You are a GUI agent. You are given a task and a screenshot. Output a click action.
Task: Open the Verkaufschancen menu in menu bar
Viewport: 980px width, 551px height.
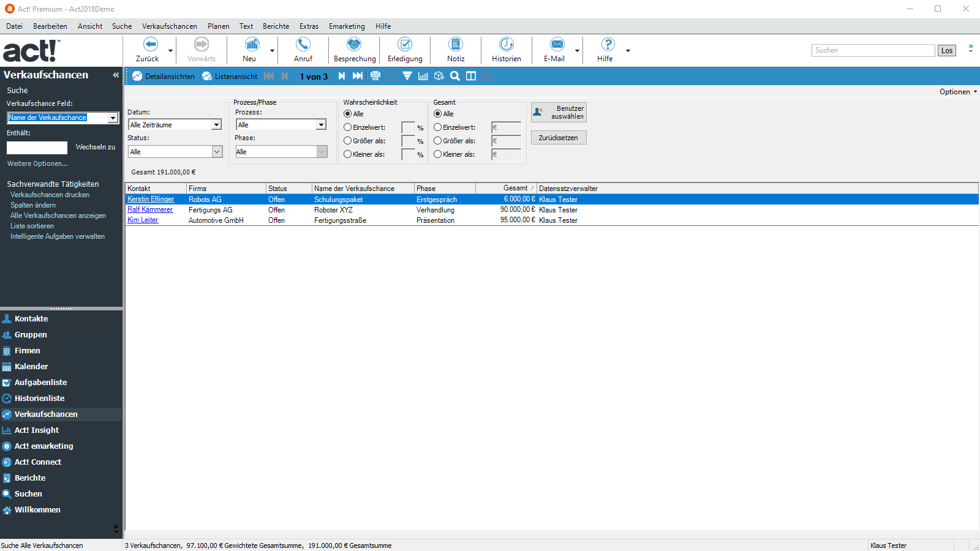pos(169,26)
